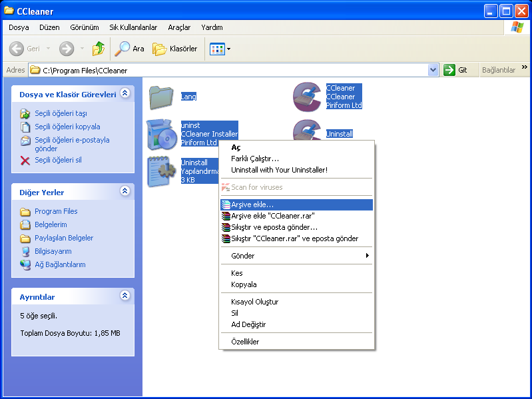
Task: Click the move selected items icon
Action: (25, 114)
